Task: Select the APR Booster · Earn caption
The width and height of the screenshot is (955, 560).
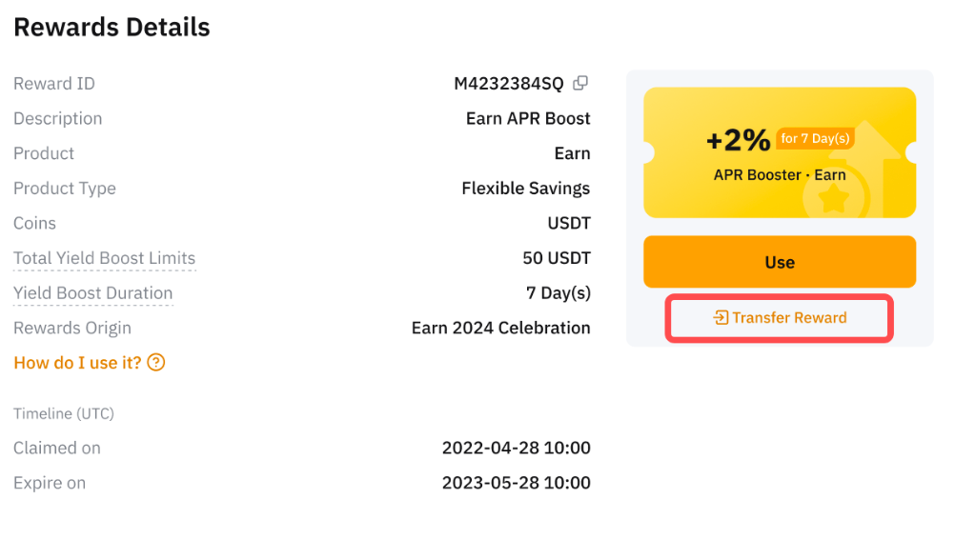Action: coord(779,175)
